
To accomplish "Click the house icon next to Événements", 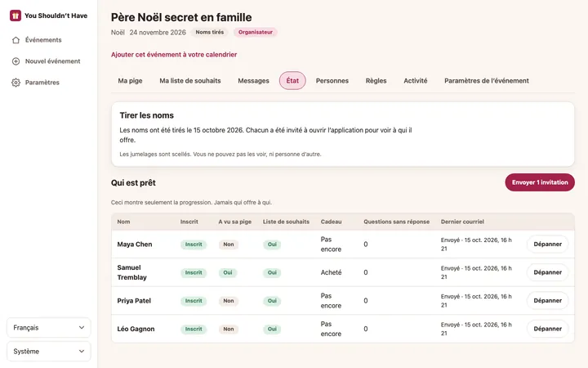I will 16,40.
